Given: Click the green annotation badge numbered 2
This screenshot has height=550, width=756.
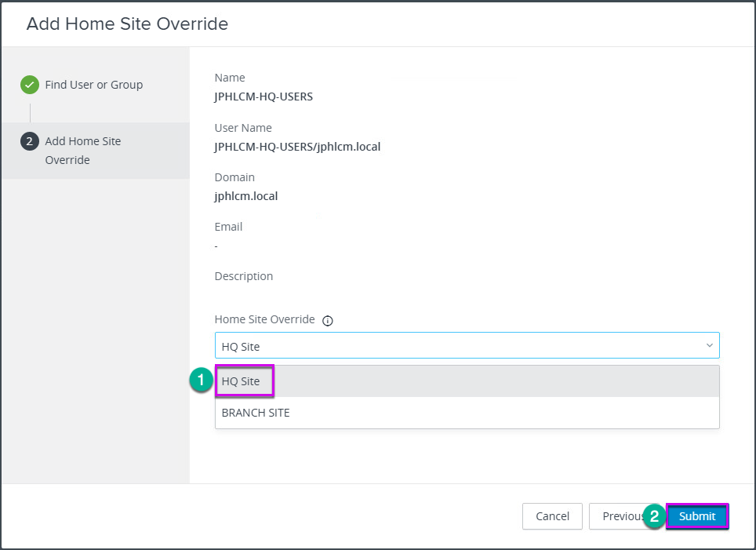Looking at the screenshot, I should coord(654,516).
